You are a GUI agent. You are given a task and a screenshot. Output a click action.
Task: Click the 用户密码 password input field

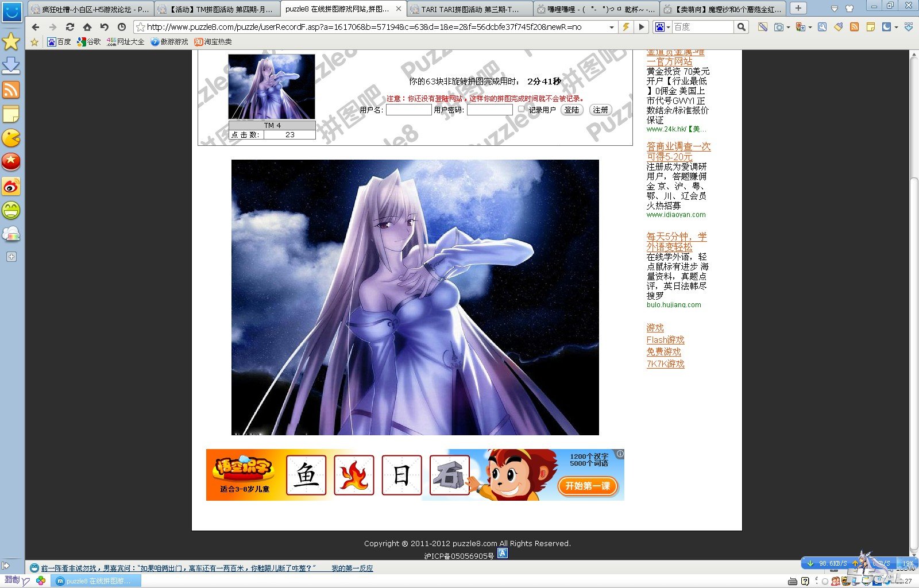tap(490, 110)
